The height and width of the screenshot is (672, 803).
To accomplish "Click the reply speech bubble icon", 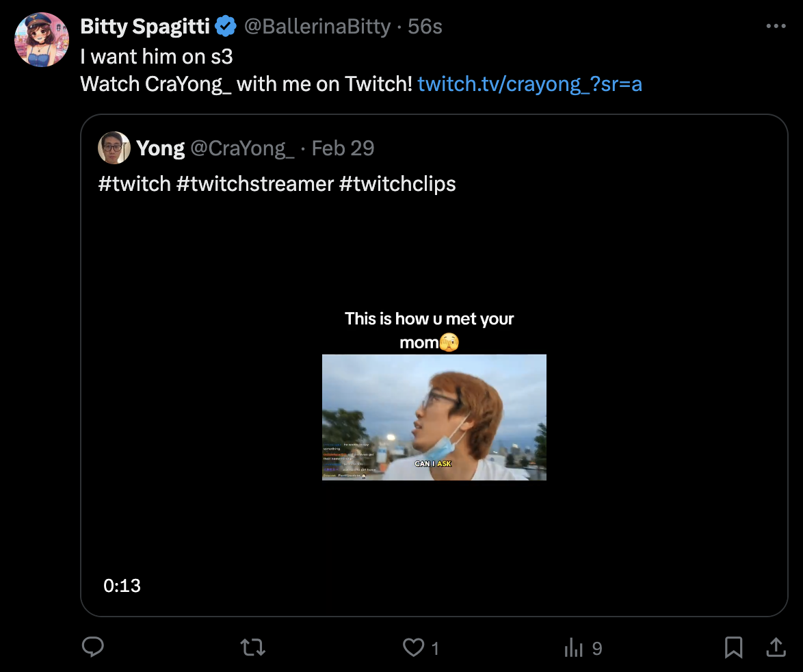I will 93,647.
